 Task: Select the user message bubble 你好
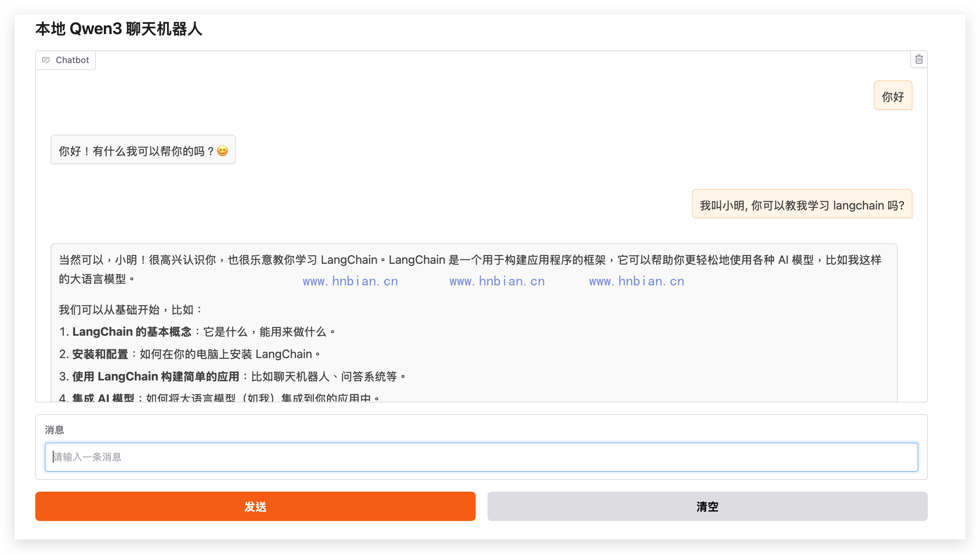click(x=893, y=95)
